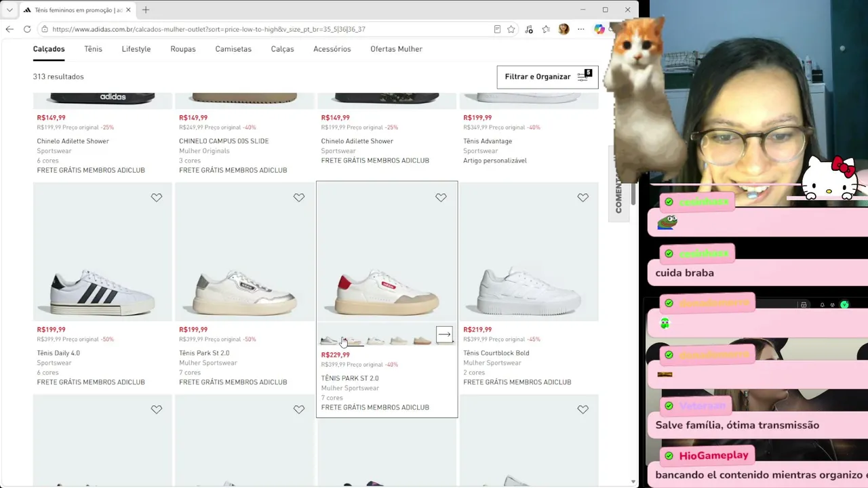View site information lock icon
Image resolution: width=868 pixels, height=488 pixels.
[x=45, y=29]
